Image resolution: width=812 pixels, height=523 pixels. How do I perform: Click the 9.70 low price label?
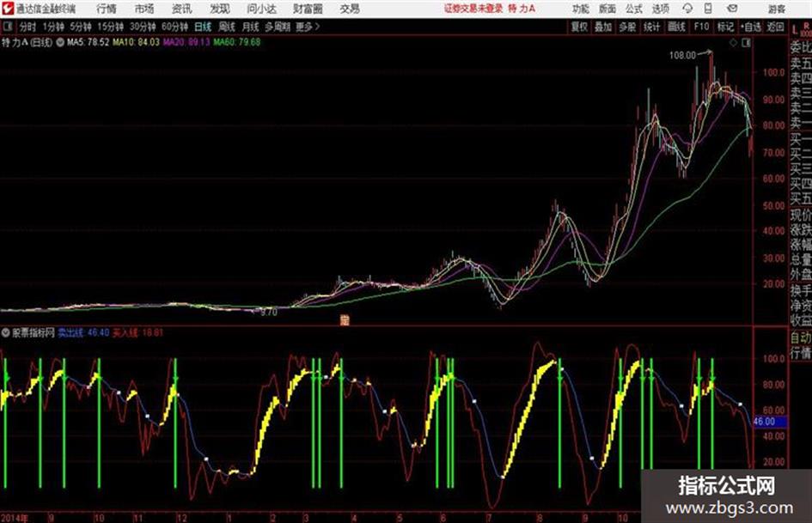(269, 313)
